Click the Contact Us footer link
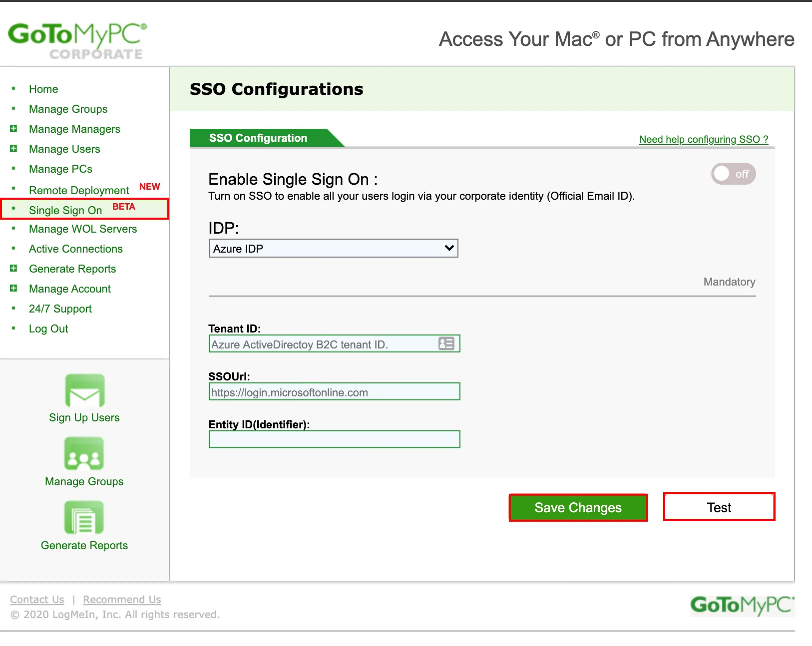 (x=37, y=600)
